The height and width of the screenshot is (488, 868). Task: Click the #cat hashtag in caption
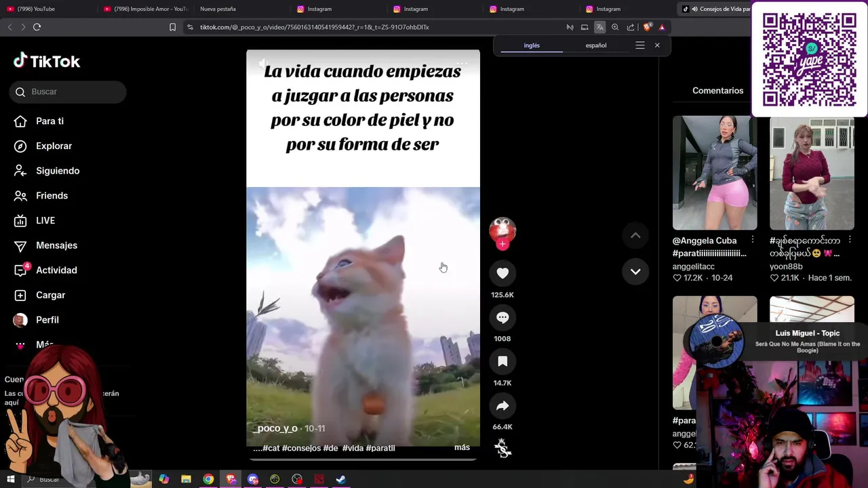271,448
